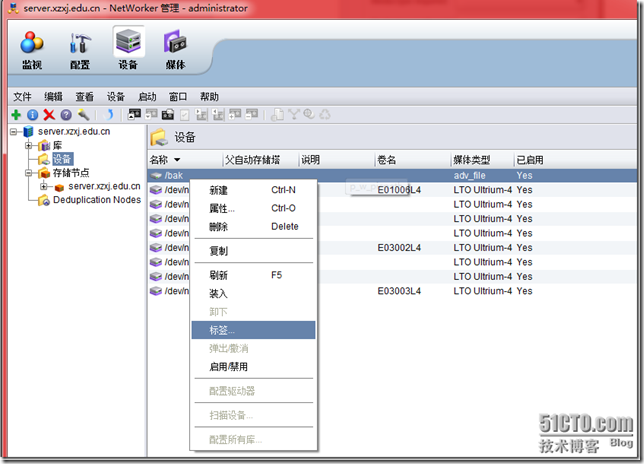644x464 pixels.
Task: Click the blue refresh arrow icon
Action: coord(108,115)
